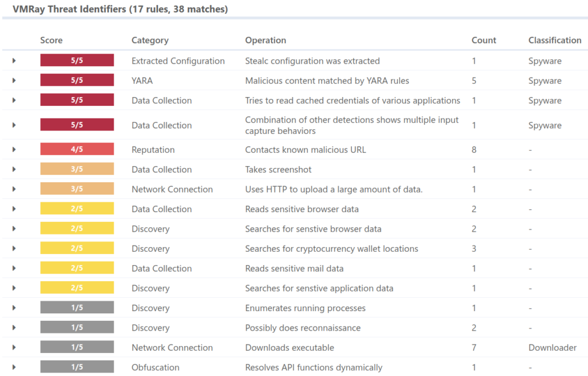This screenshot has width=588, height=376.
Task: Expand the cryptocurrency wallet locations row
Action: click(14, 248)
